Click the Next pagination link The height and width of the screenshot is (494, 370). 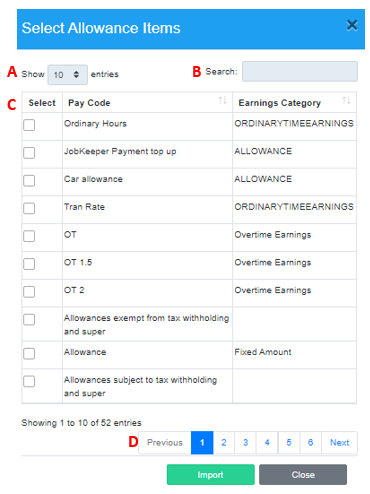339,443
